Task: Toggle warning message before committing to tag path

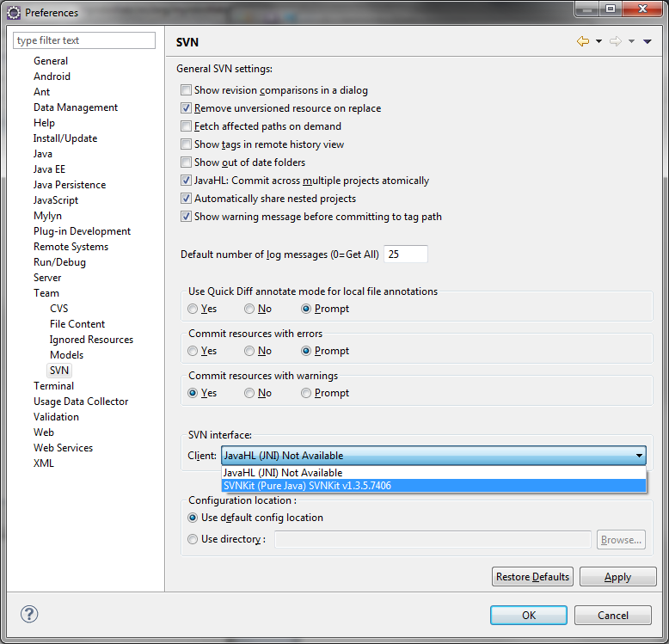Action: coord(186,216)
